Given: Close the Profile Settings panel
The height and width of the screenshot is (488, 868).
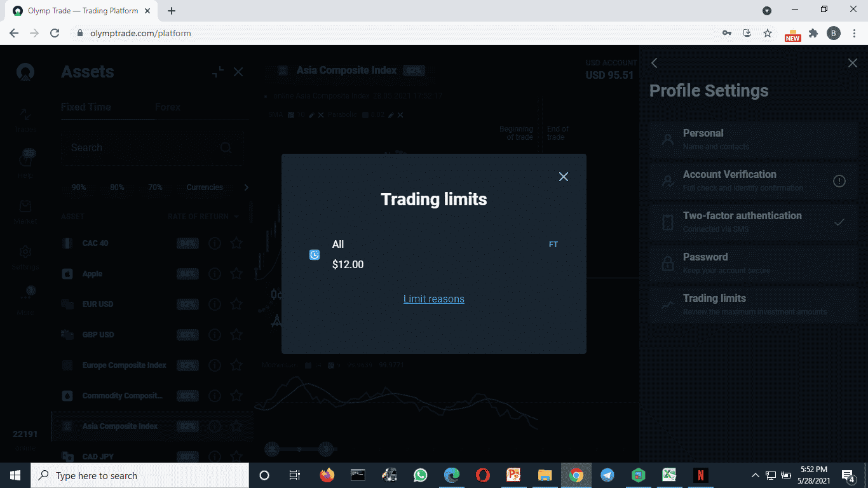Looking at the screenshot, I should click(x=853, y=63).
